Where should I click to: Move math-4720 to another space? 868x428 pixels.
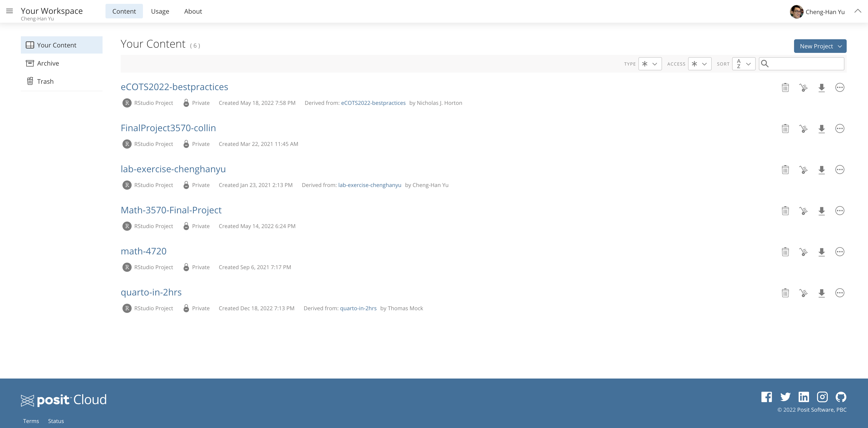[803, 252]
